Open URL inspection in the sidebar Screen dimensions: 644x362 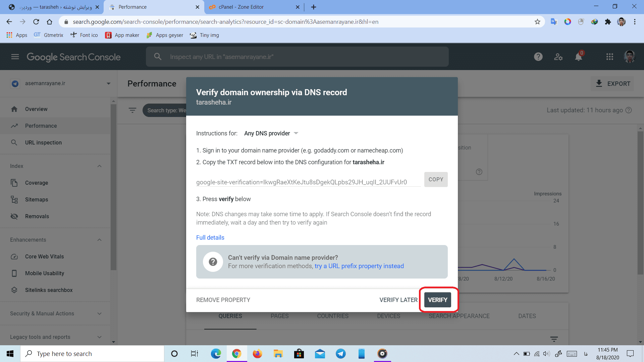click(55, 143)
